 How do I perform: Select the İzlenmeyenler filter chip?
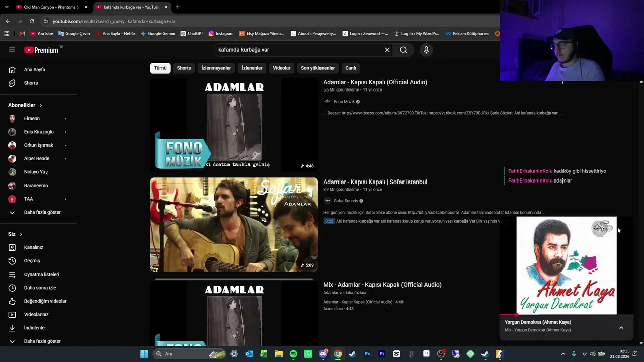pyautogui.click(x=216, y=68)
